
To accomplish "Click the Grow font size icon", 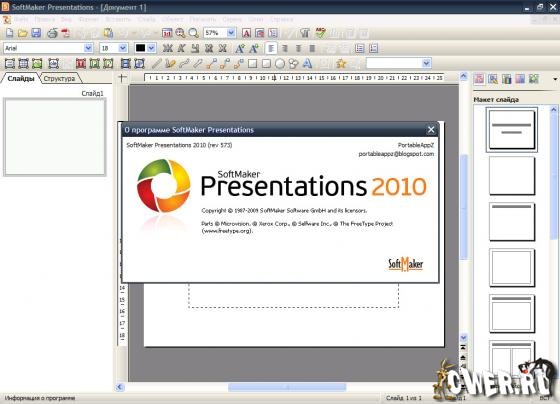I will coord(240,48).
